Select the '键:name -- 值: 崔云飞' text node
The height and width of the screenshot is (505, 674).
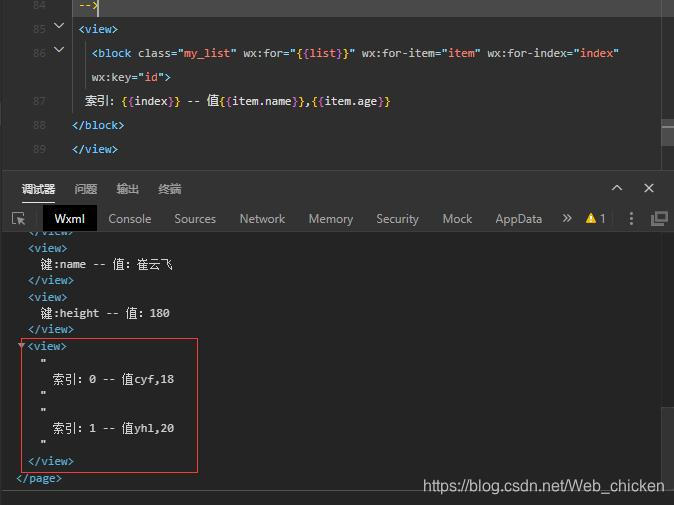pos(107,264)
